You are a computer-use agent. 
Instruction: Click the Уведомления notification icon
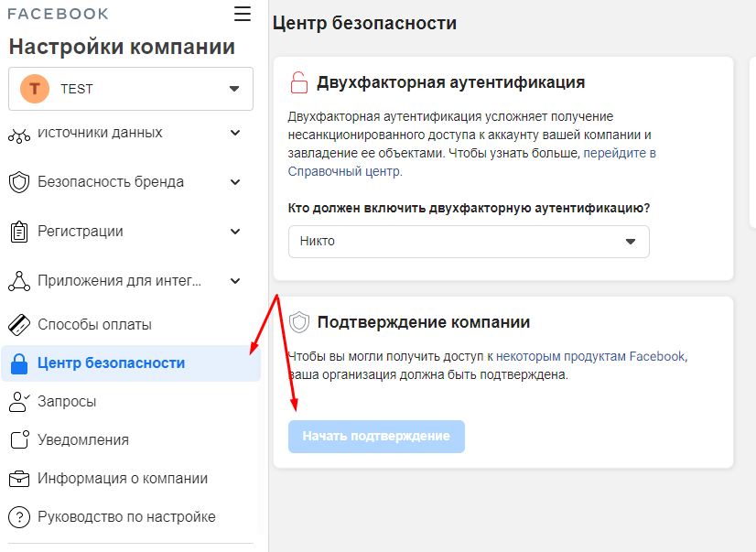[20, 439]
